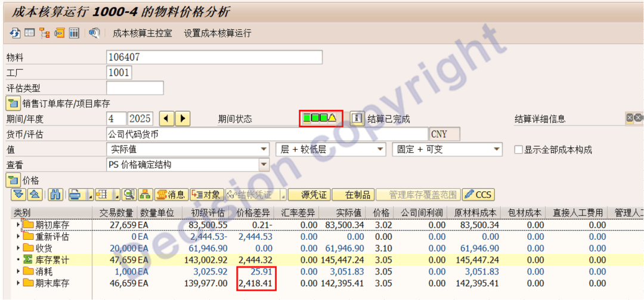This screenshot has height=300, width=644.
Task: Click the binoculars find icon
Action: 55,194
